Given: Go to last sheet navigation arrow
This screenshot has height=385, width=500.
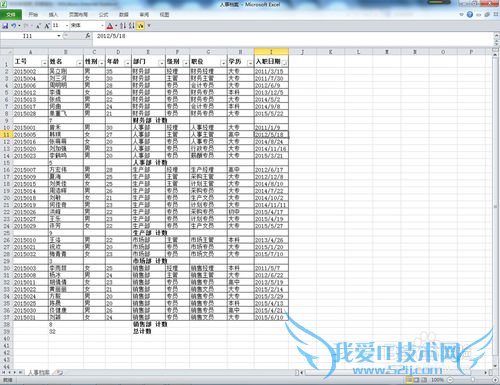Looking at the screenshot, I should (20, 372).
